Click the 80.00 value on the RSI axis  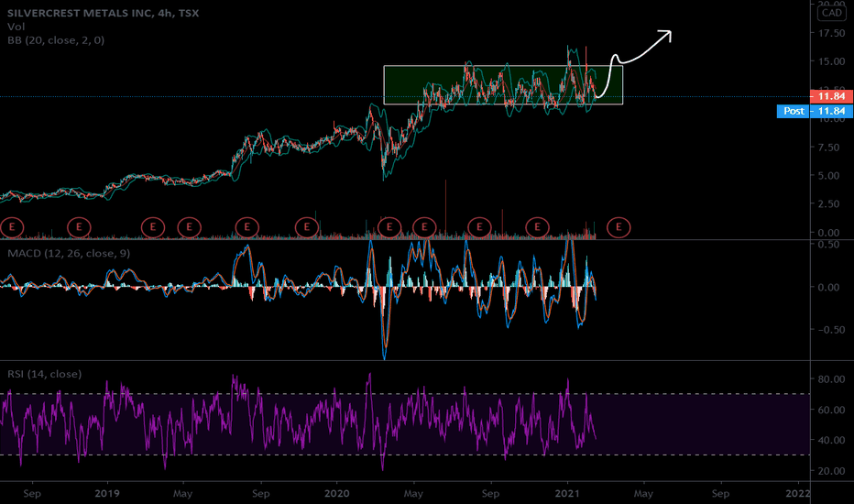tap(832, 379)
